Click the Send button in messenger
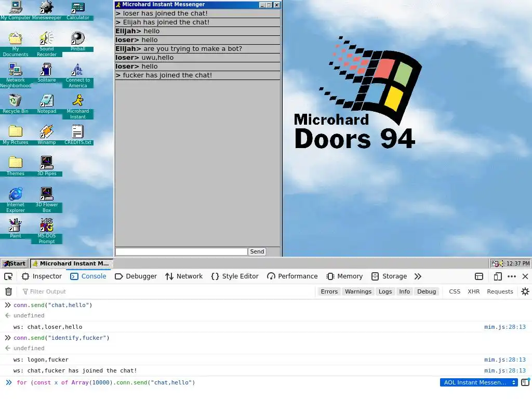The width and height of the screenshot is (532, 399). [x=257, y=251]
